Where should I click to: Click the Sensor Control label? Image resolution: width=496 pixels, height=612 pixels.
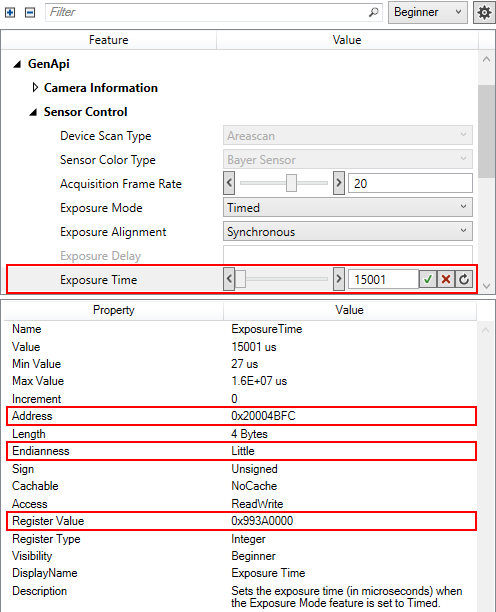(85, 112)
